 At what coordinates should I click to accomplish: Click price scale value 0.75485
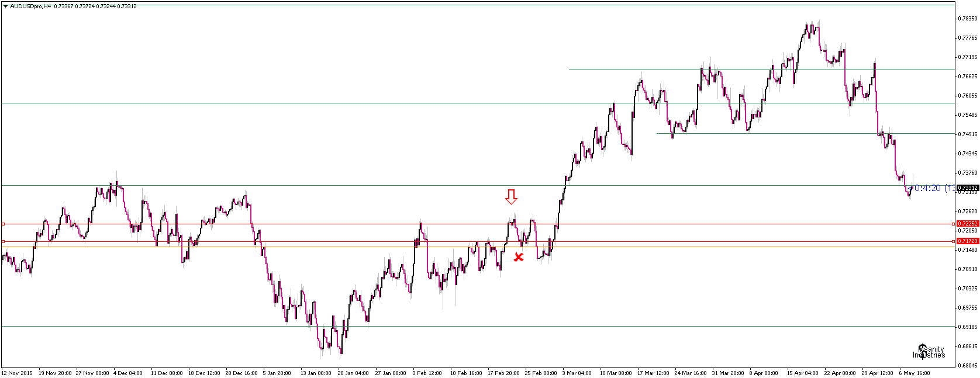[968, 115]
